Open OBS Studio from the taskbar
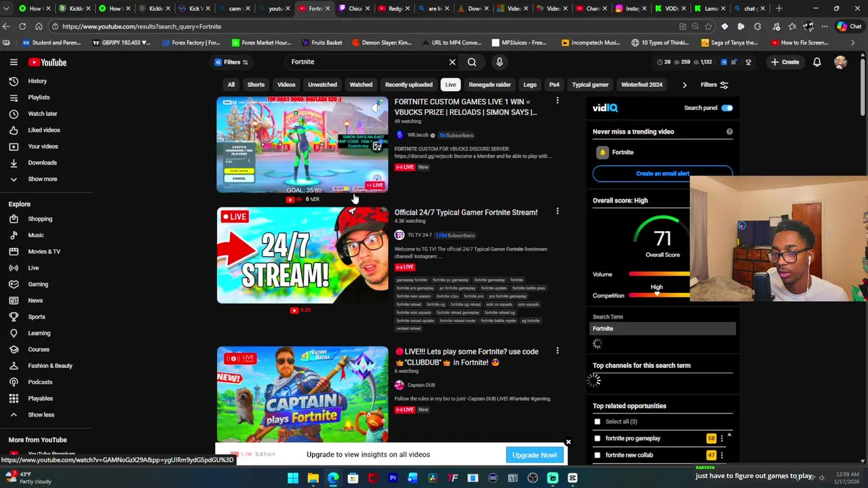Screen dimensions: 868x488 point(532,479)
